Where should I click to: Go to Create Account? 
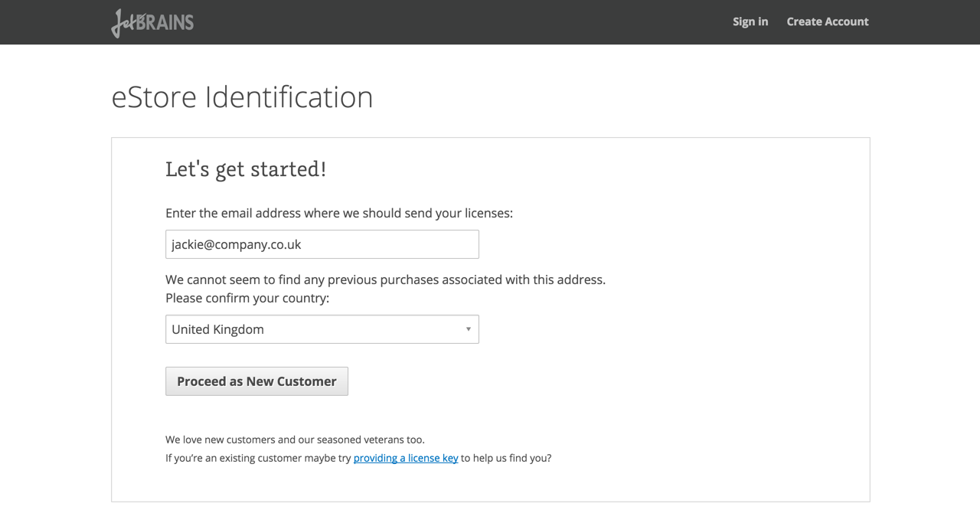point(827,21)
